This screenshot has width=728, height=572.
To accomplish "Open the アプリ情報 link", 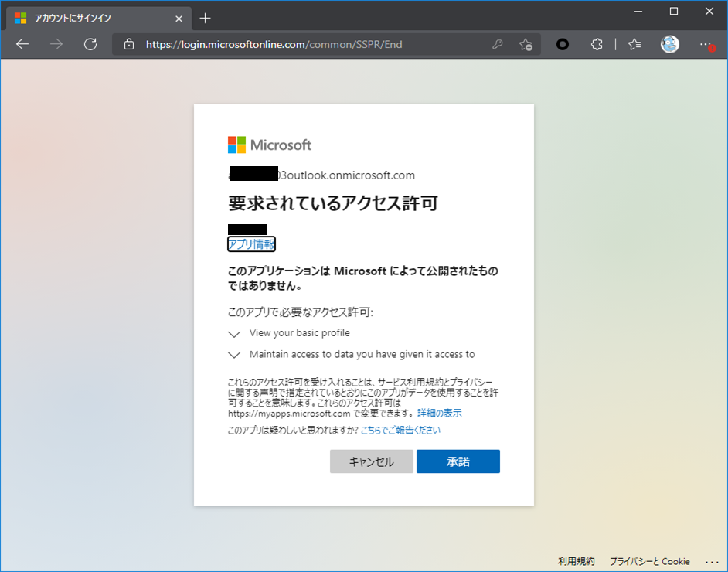I will point(251,243).
